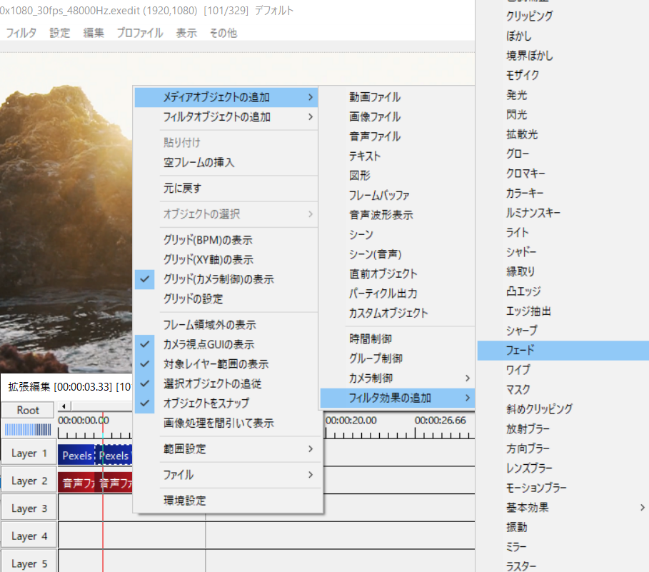Click the timeline scroll left arrow
Viewport: 649px width, 572px height.
click(x=63, y=406)
